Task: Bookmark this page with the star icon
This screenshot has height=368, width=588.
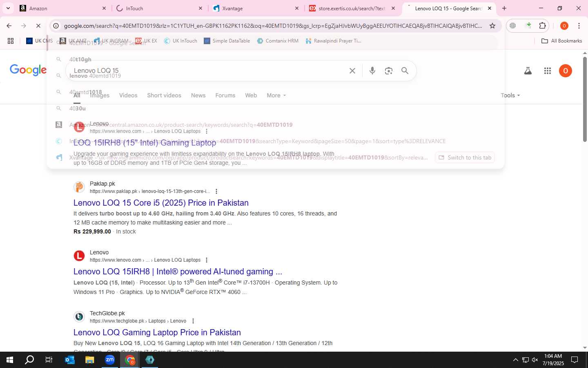Action: 492,26
